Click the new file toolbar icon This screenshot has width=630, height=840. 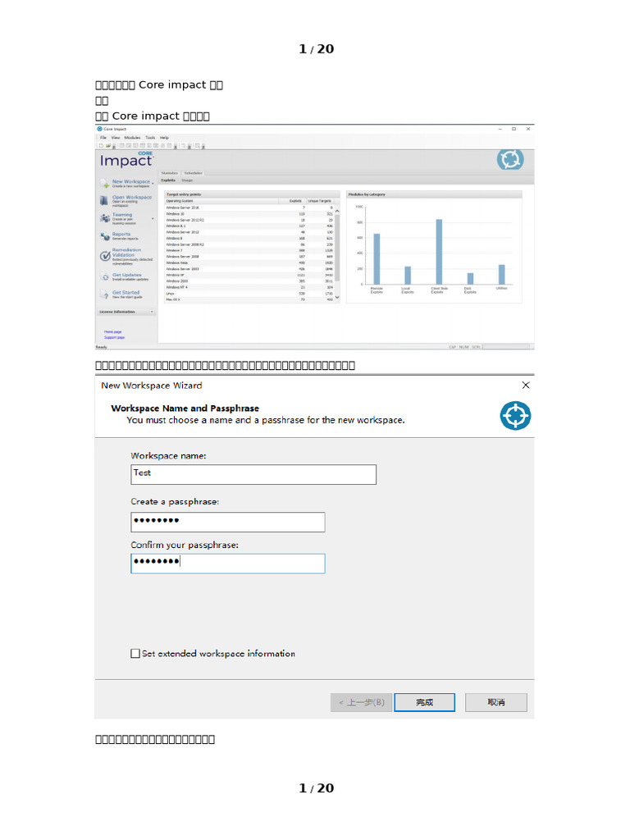(101, 146)
